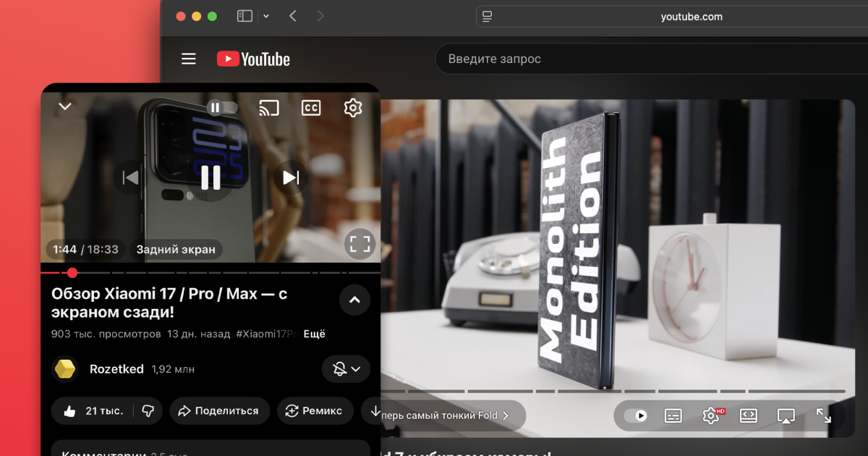Open notification bell dropdown for Rozetked
868x456 pixels.
pos(346,369)
